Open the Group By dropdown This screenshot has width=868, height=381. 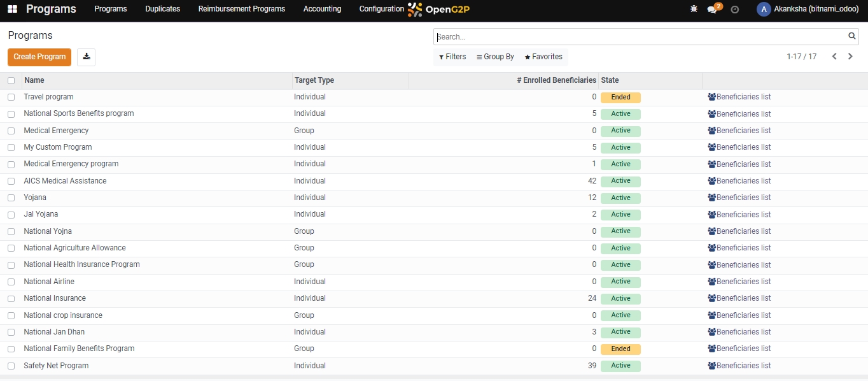[495, 57]
